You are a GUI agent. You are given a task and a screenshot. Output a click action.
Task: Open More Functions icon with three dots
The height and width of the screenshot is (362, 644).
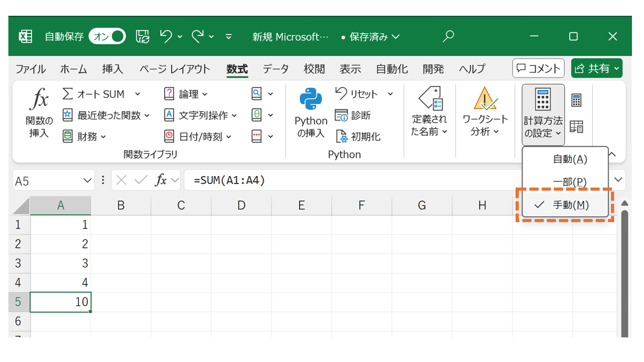(263, 137)
